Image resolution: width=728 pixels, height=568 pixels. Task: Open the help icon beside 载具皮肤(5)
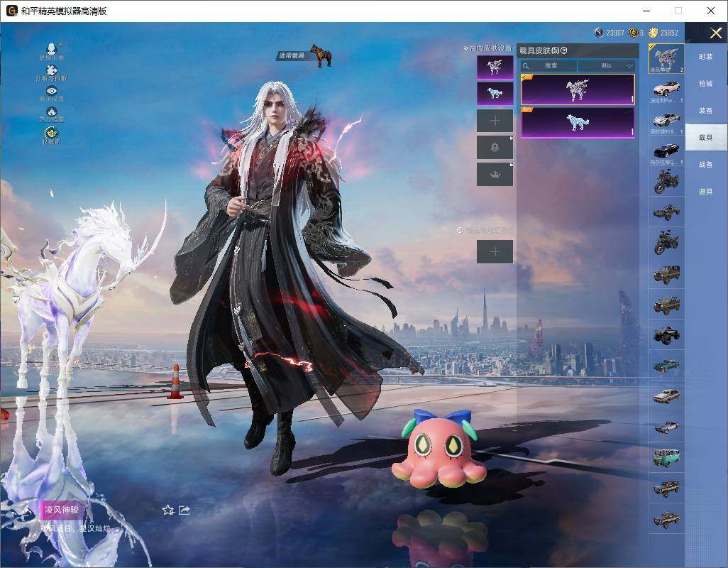coord(564,50)
